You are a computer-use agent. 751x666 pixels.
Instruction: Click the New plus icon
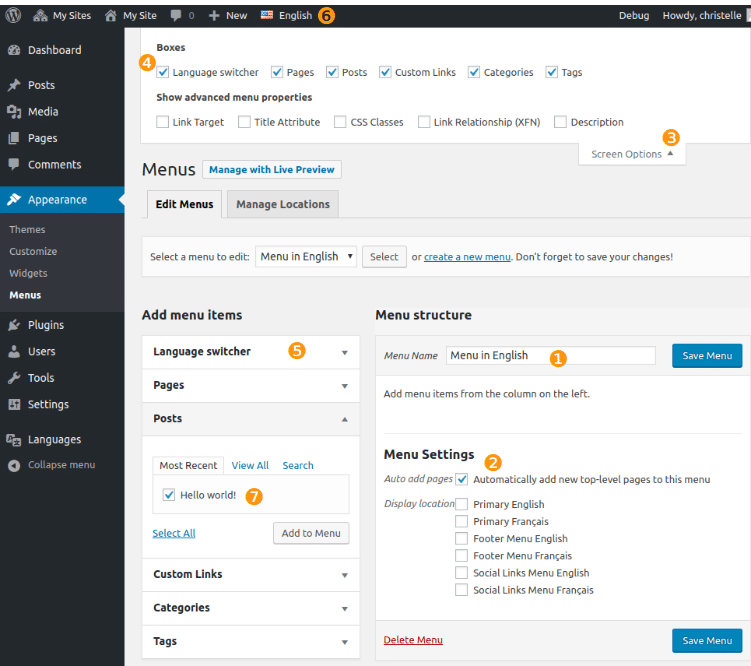[x=214, y=15]
